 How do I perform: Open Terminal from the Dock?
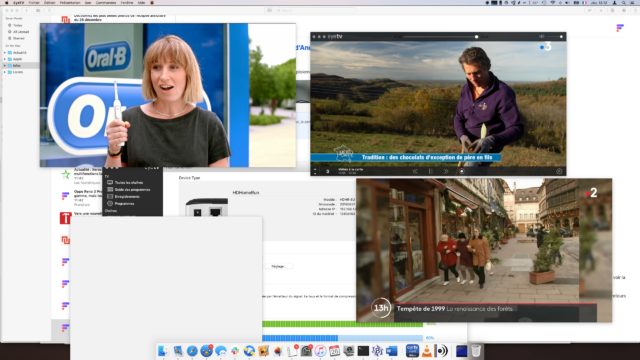363,351
